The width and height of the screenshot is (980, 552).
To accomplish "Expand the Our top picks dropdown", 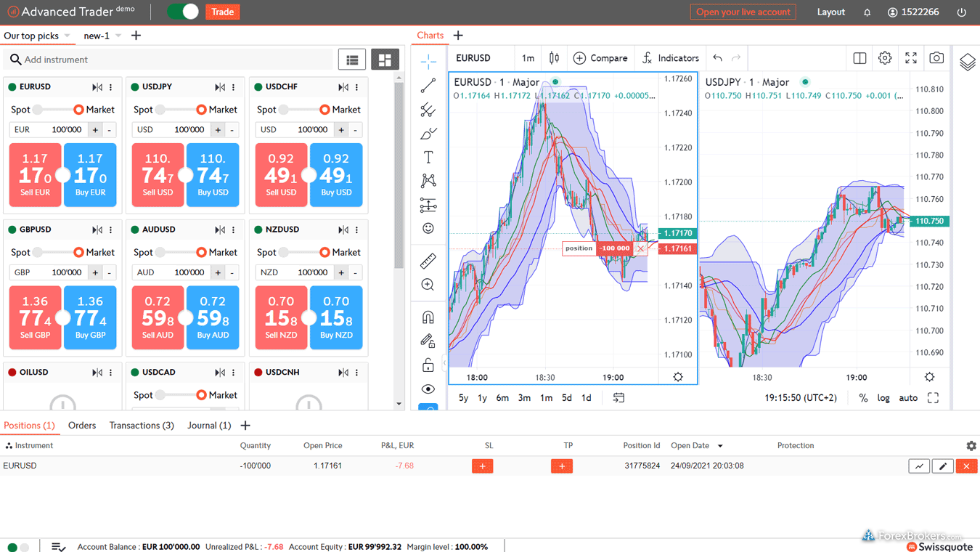I will coord(67,36).
